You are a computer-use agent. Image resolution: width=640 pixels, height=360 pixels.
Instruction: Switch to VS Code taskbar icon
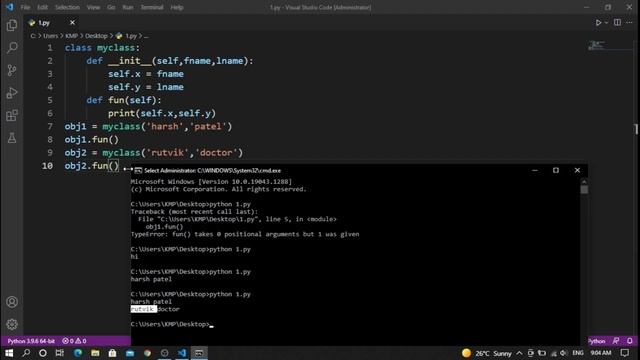pos(182,353)
